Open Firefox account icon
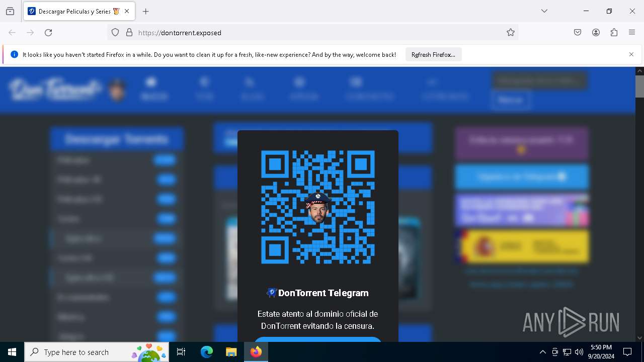Image resolution: width=644 pixels, height=362 pixels. click(596, 33)
